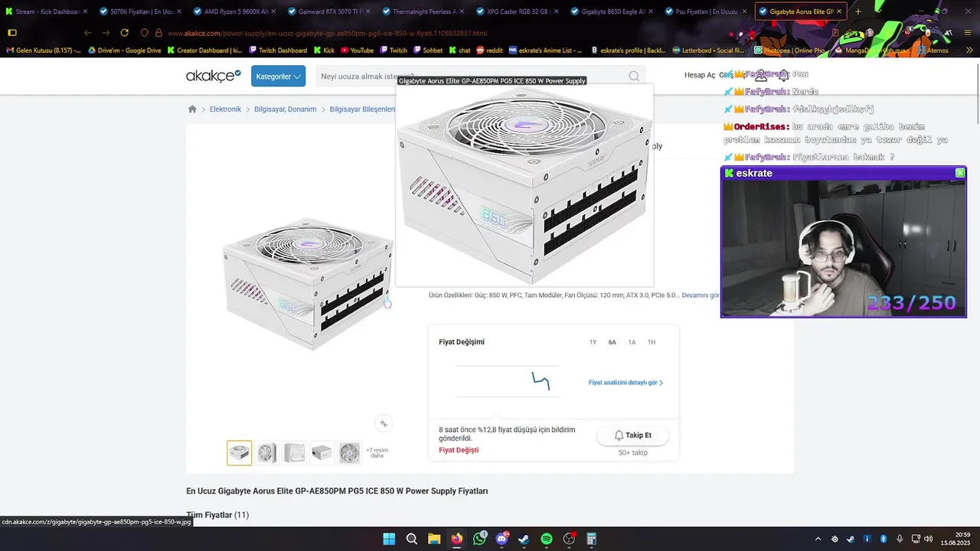The height and width of the screenshot is (551, 980).
Task: Open the YouTube bookmark
Action: pyautogui.click(x=358, y=51)
